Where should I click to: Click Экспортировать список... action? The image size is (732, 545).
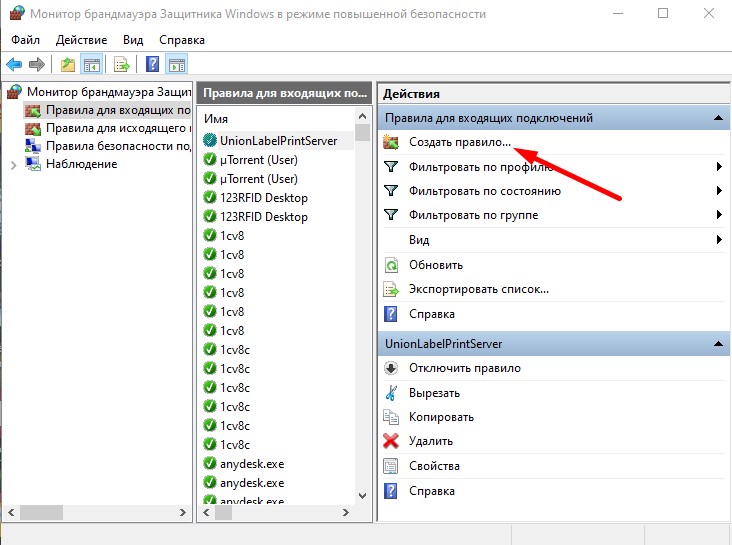[x=478, y=289]
